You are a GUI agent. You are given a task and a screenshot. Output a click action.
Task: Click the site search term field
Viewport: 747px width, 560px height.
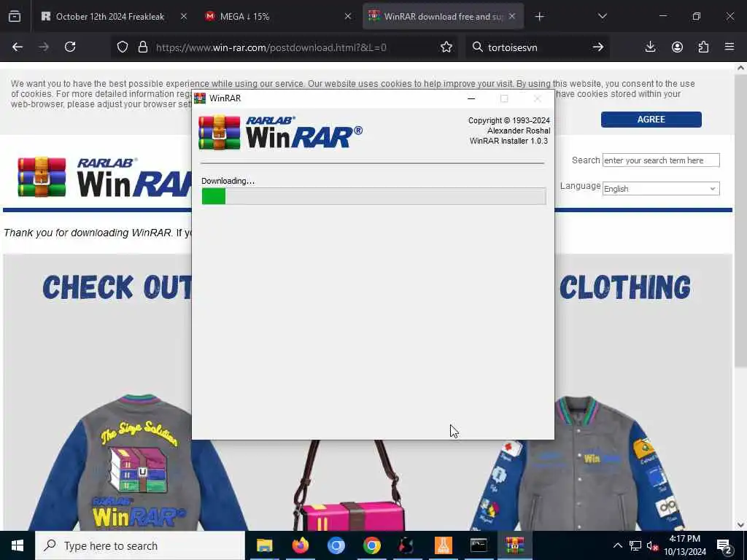coord(661,160)
